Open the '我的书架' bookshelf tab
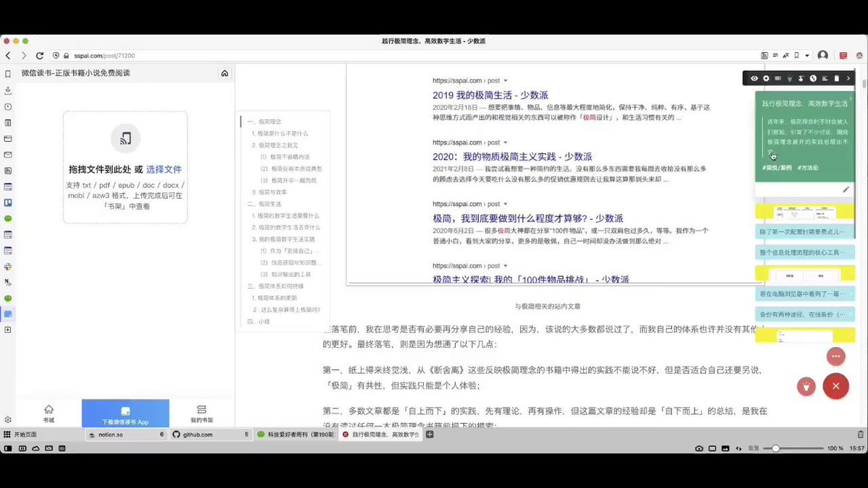The width and height of the screenshot is (868, 488). tap(202, 414)
